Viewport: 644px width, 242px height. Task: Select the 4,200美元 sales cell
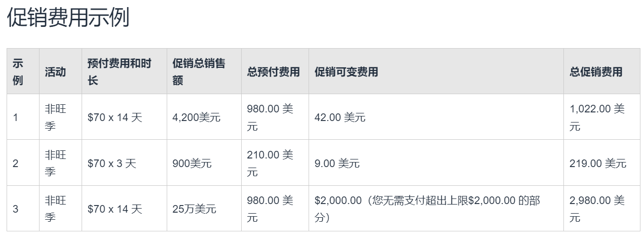point(197,117)
